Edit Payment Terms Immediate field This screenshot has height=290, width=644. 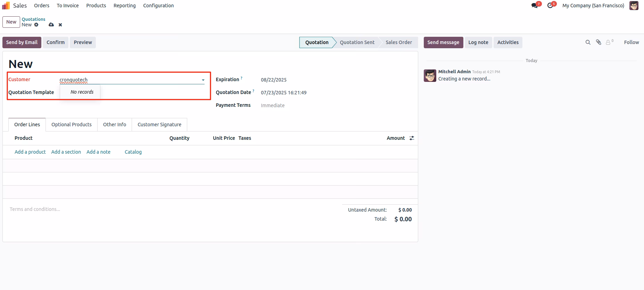click(273, 105)
